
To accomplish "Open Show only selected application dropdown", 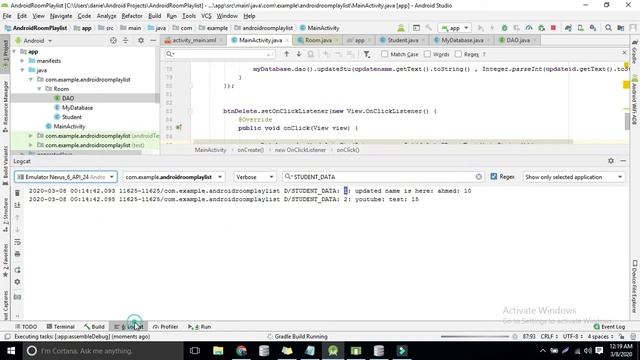I will [x=573, y=177].
